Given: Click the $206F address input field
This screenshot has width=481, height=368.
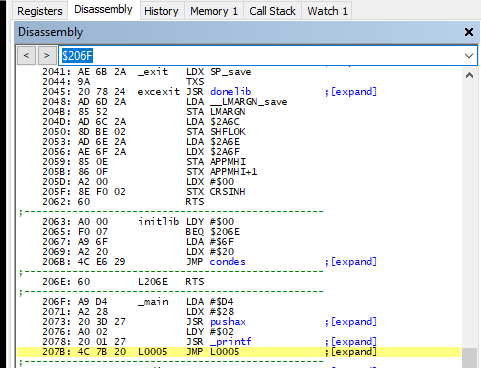Looking at the screenshot, I should tap(260, 55).
